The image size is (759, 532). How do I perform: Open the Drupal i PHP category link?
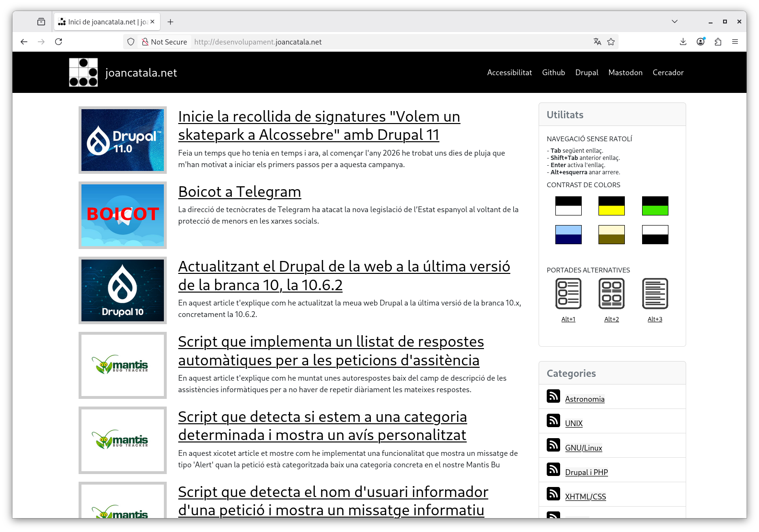pyautogui.click(x=586, y=473)
